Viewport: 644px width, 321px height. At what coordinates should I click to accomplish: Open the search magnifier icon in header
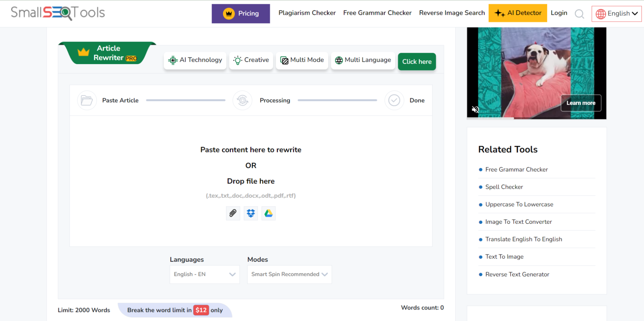(579, 14)
